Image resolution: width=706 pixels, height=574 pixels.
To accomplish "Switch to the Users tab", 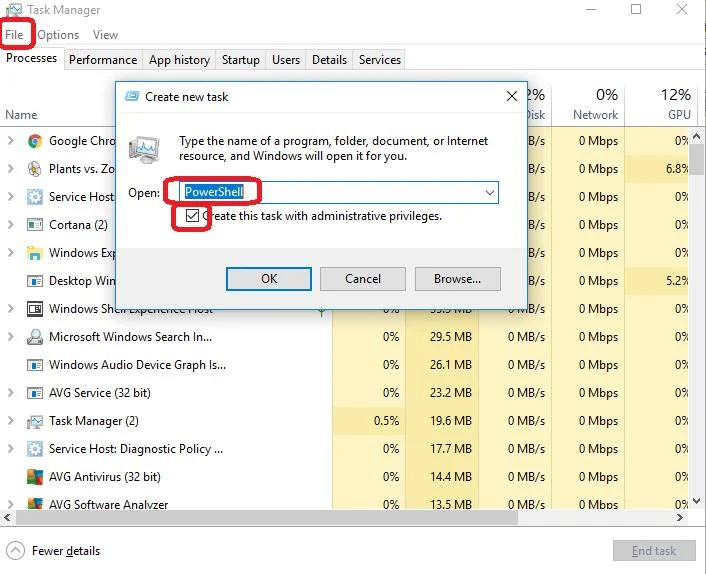I will click(x=286, y=60).
